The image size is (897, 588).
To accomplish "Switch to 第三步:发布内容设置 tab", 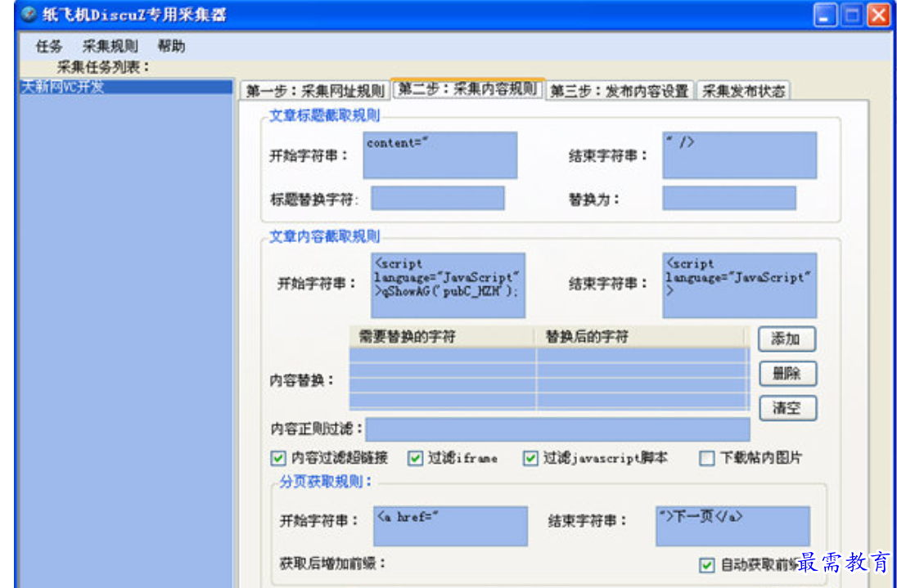I will pyautogui.click(x=619, y=90).
